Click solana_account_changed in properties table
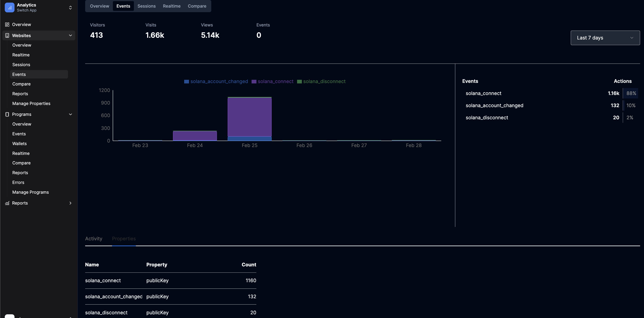644x318 pixels. pos(114,297)
